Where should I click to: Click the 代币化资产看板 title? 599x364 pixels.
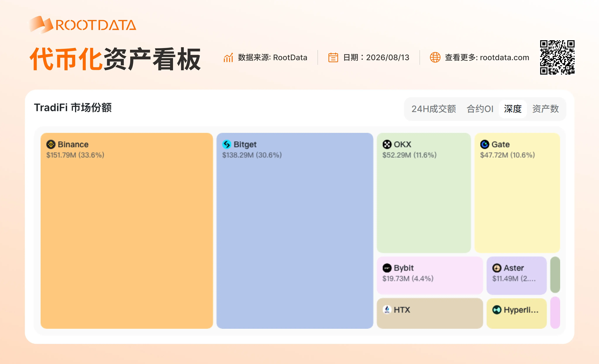[115, 59]
